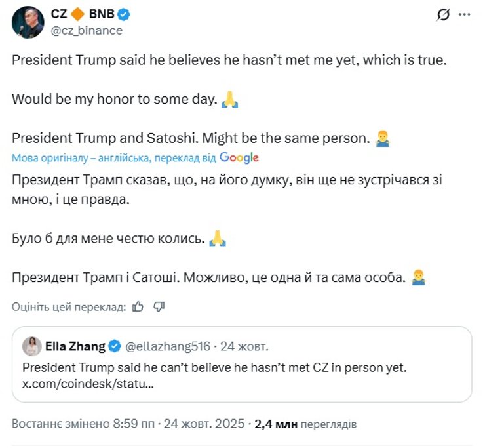This screenshot has width=485, height=448.
Task: Rate the translation with thumbs up
Action: tap(138, 306)
